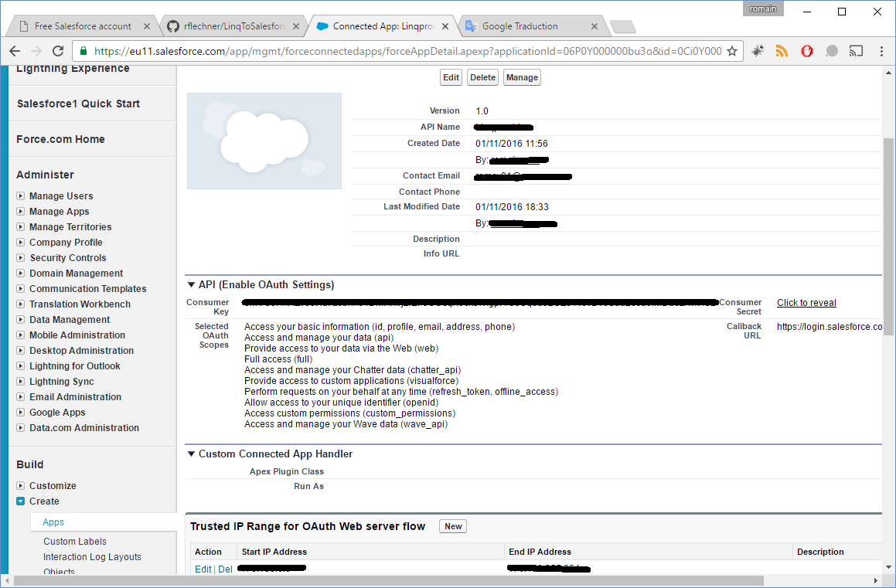Collapse the Create node under Build
Image resolution: width=896 pixels, height=588 pixels.
click(x=21, y=501)
